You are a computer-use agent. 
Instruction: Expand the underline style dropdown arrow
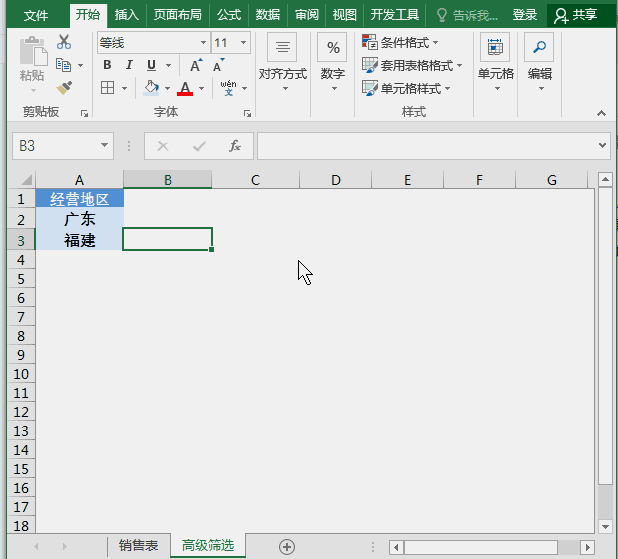coord(168,65)
